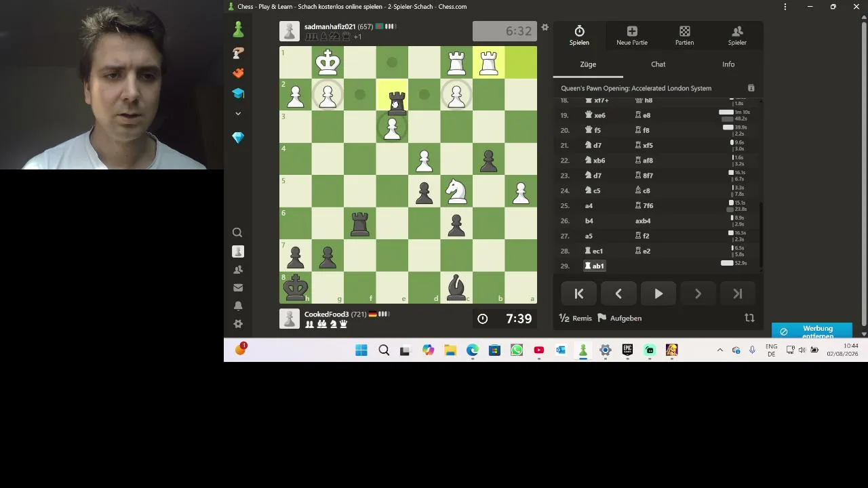The image size is (868, 488).
Task: Open Windows taskbar search
Action: point(384,350)
